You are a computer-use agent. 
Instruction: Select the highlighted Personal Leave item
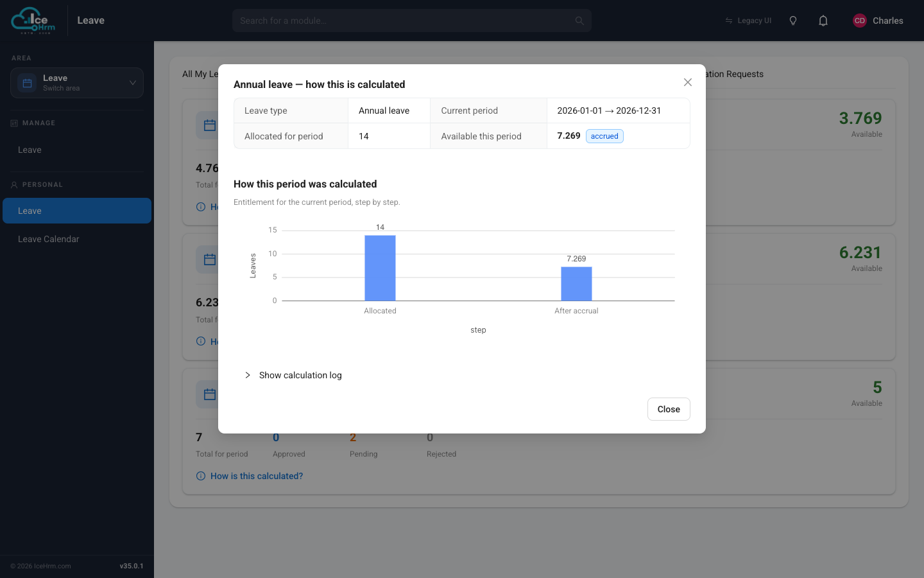pos(77,211)
